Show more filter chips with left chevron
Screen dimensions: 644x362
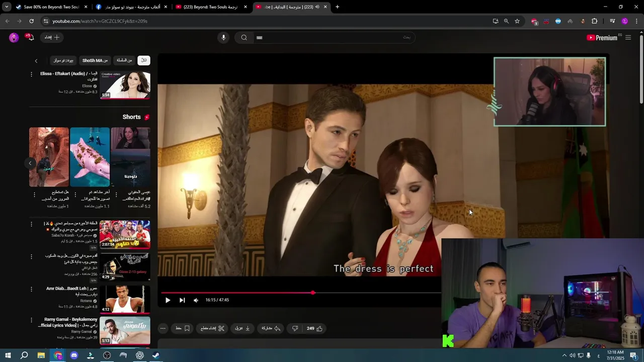click(x=36, y=61)
